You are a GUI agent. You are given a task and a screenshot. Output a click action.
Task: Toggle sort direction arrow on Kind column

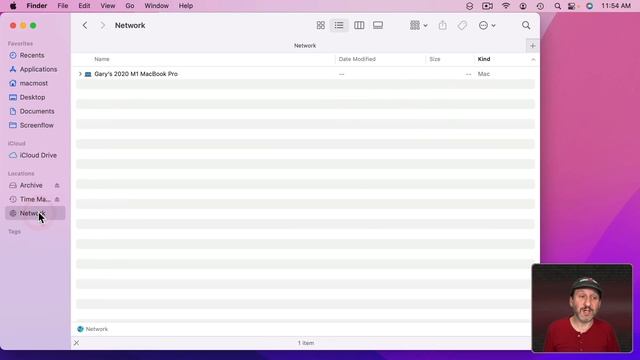pos(533,60)
